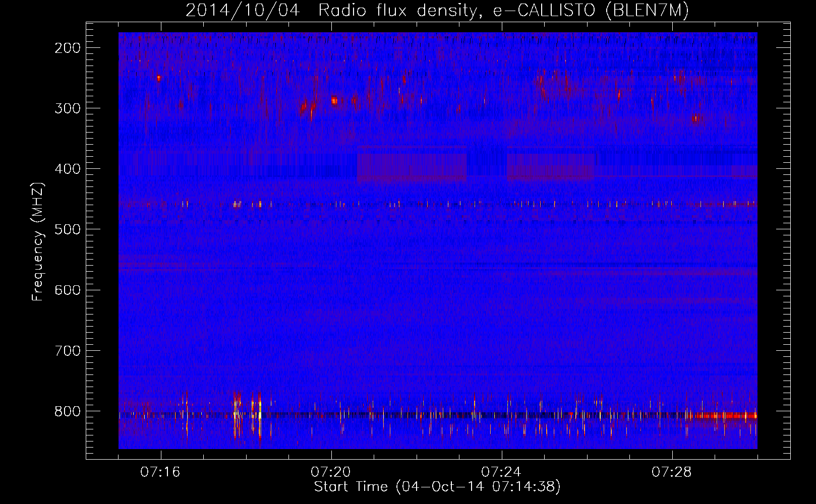Click the 'Start Time (04-Oct-14 07:14:38)' label
Image resolution: width=816 pixels, height=504 pixels.
click(x=437, y=487)
